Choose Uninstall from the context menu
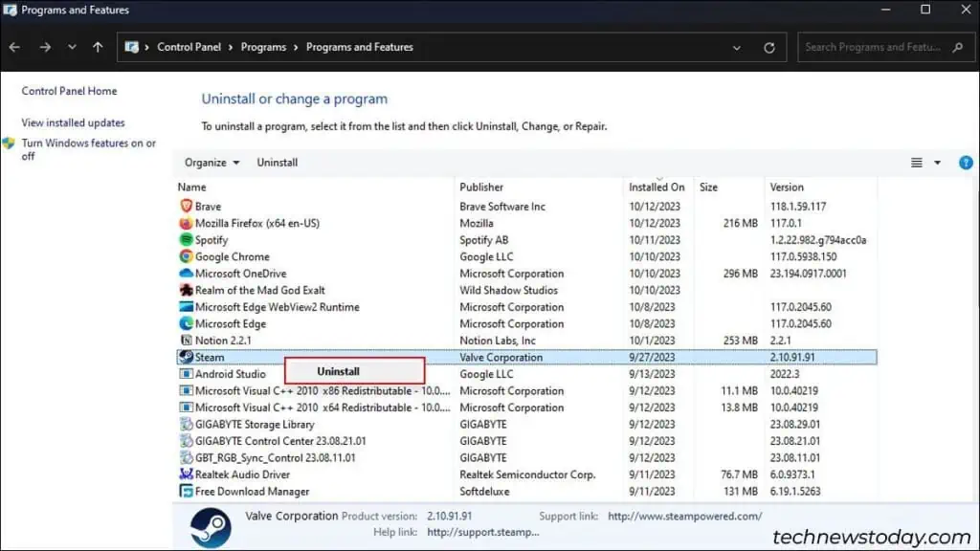 [337, 370]
